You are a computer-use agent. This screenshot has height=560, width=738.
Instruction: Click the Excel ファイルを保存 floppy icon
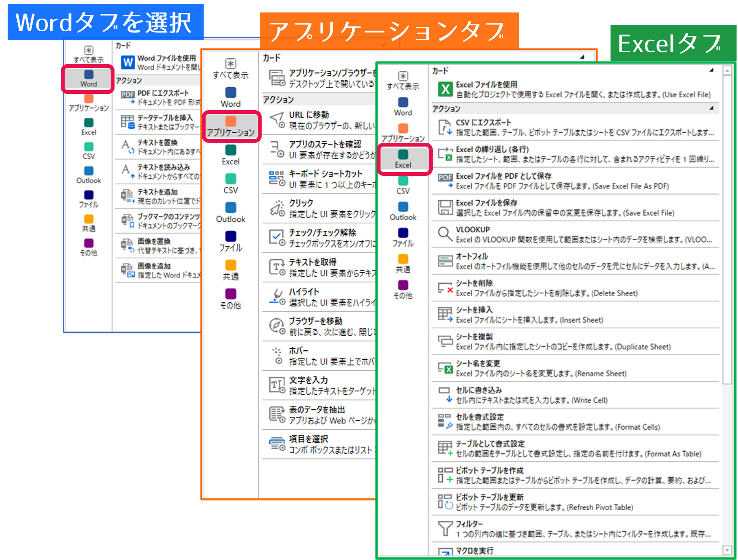click(445, 207)
